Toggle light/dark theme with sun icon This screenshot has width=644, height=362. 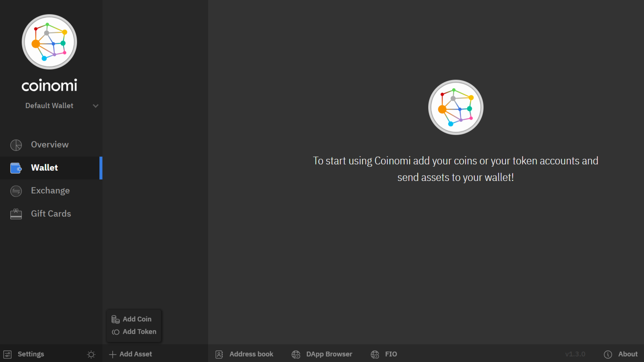point(91,354)
